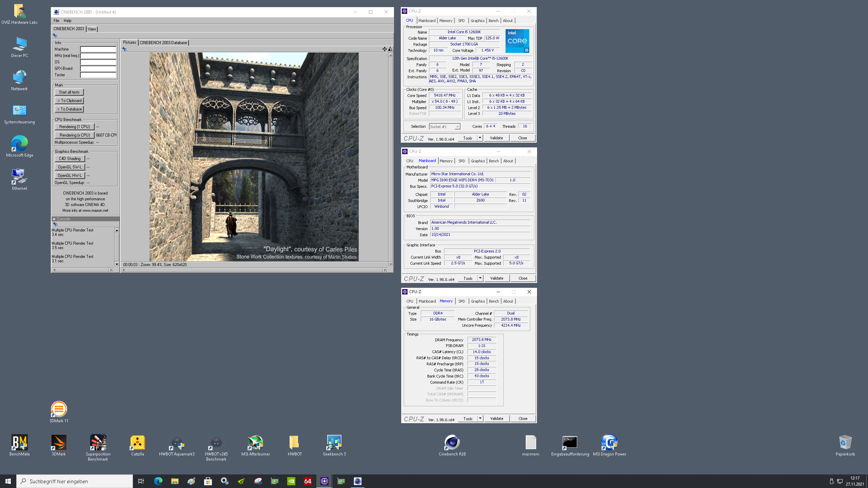Open Cinebench File menu

(56, 21)
